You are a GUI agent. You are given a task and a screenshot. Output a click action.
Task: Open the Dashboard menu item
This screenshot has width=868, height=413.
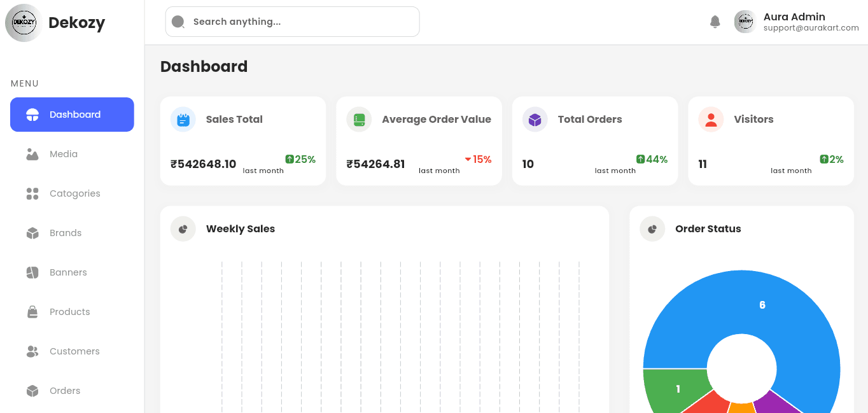coord(72,115)
